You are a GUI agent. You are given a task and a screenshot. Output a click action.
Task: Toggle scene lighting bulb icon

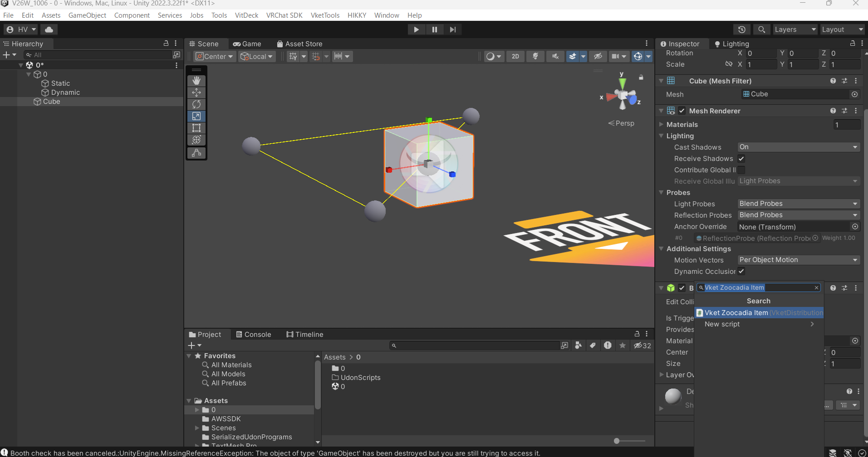coord(535,56)
